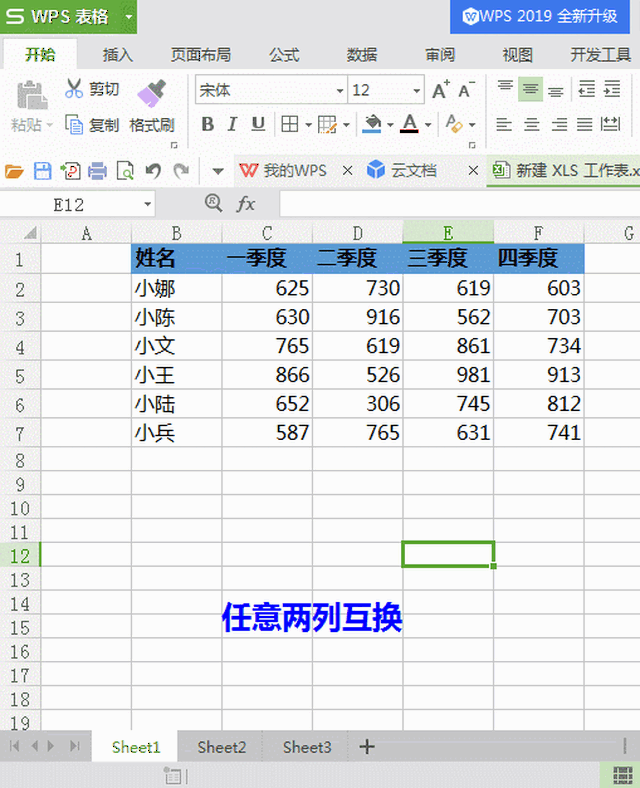Open the borders dropdown arrow

308,125
